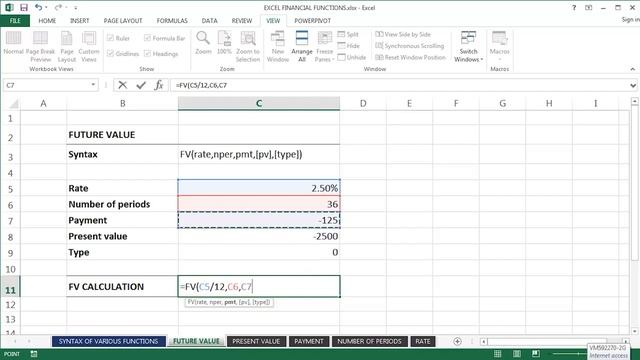640x360 pixels.
Task: Select row 8 header
Action: pos(11,237)
